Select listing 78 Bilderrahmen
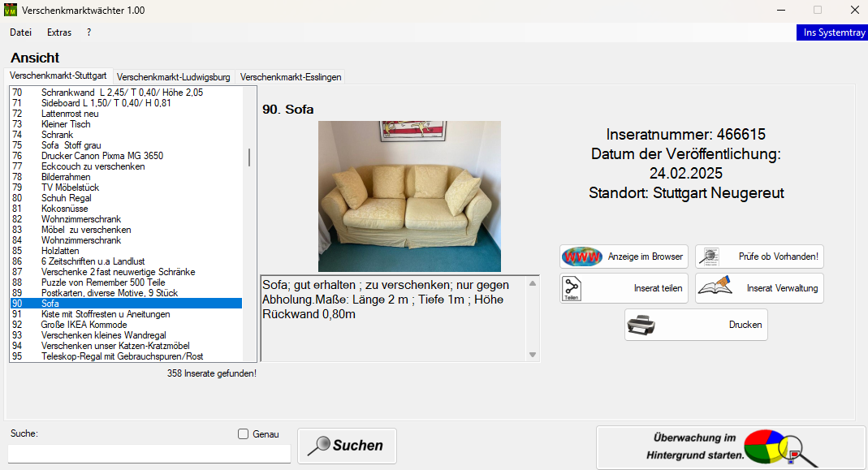Viewport: 868px width, 470px height. click(x=126, y=177)
